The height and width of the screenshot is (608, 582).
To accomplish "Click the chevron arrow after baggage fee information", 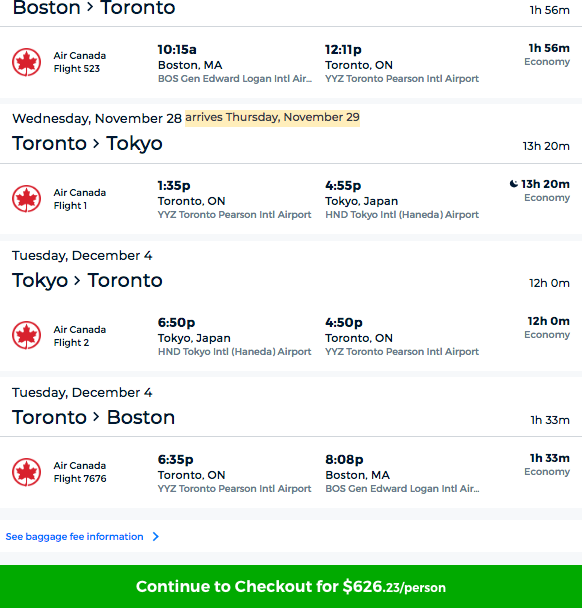I will (155, 537).
